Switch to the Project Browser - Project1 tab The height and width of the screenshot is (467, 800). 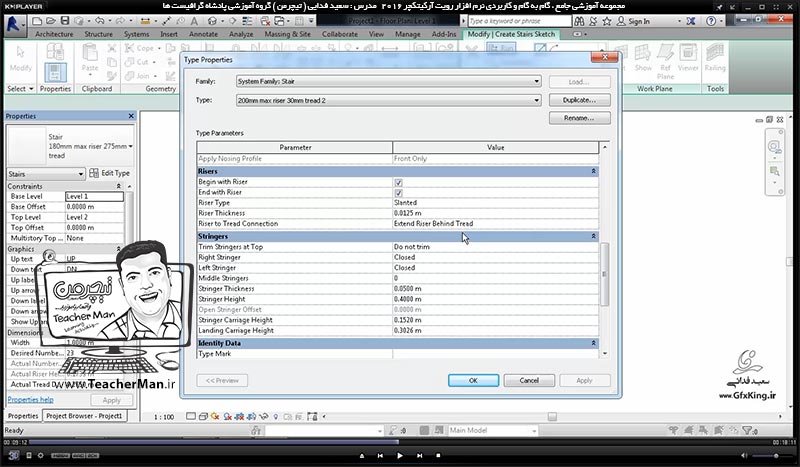pyautogui.click(x=84, y=416)
